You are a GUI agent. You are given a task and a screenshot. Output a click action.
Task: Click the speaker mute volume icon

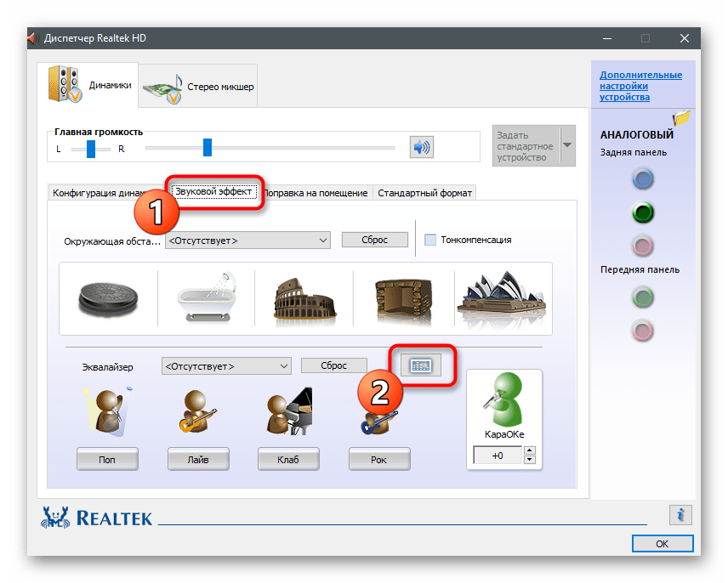click(x=421, y=148)
